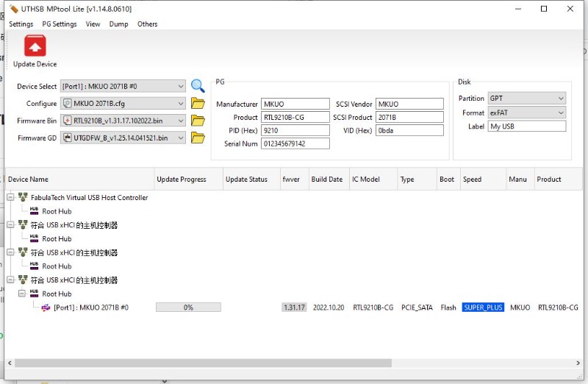The width and height of the screenshot is (588, 384).
Task: Open the Dump menu
Action: (118, 24)
